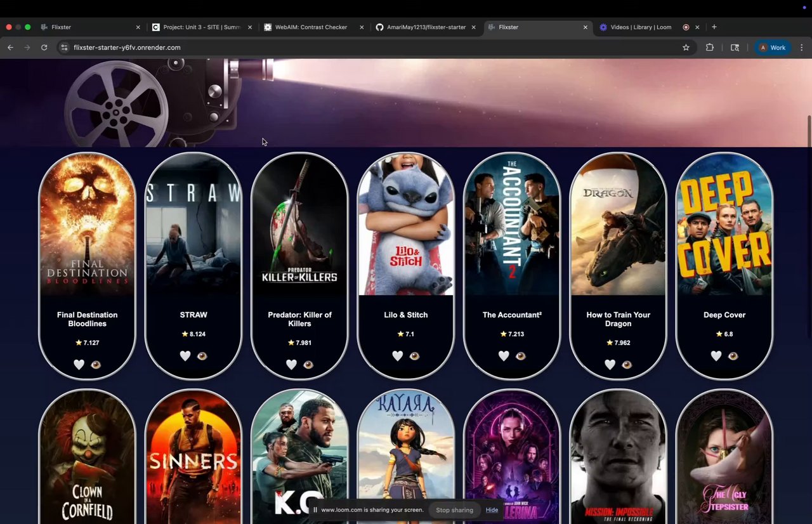Screen dimensions: 812x524
Task: Switch to the first Flixster tab
Action: 90,27
